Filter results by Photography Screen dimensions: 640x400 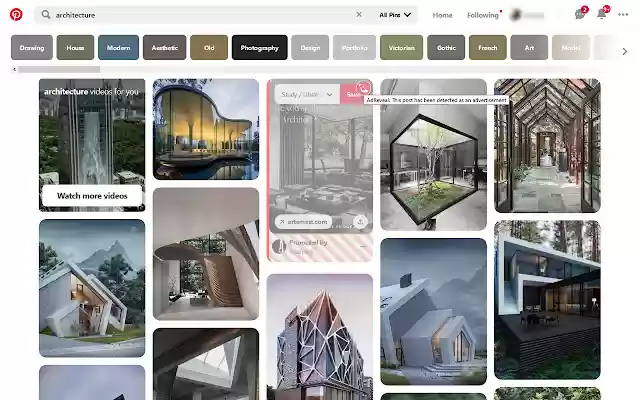[x=260, y=47]
